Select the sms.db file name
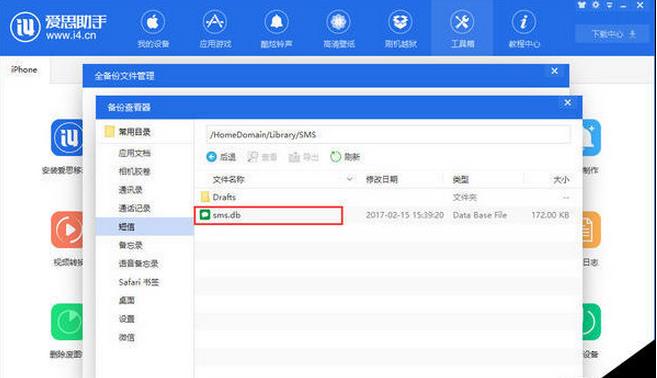Viewport: 657px width, 378px height. (x=227, y=215)
